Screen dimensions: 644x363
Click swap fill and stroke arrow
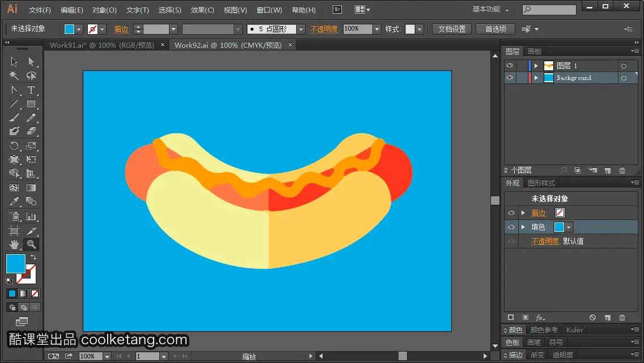pyautogui.click(x=33, y=257)
